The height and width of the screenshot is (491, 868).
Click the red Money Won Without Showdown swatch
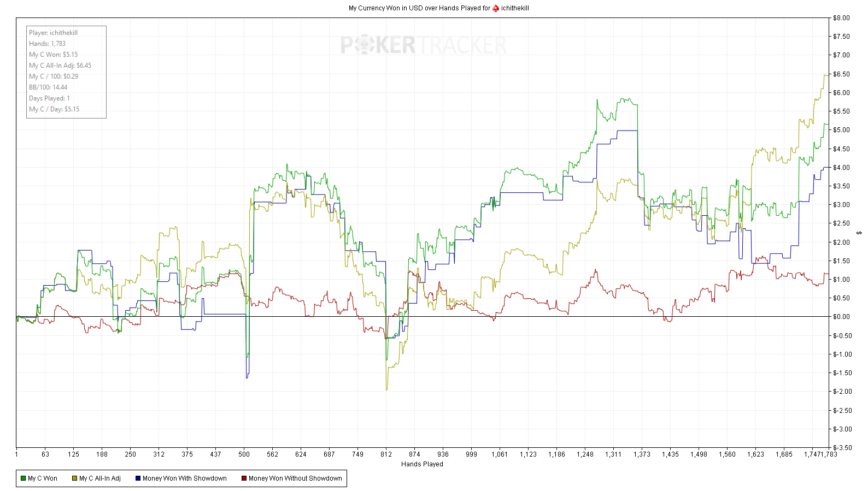[x=244, y=478]
